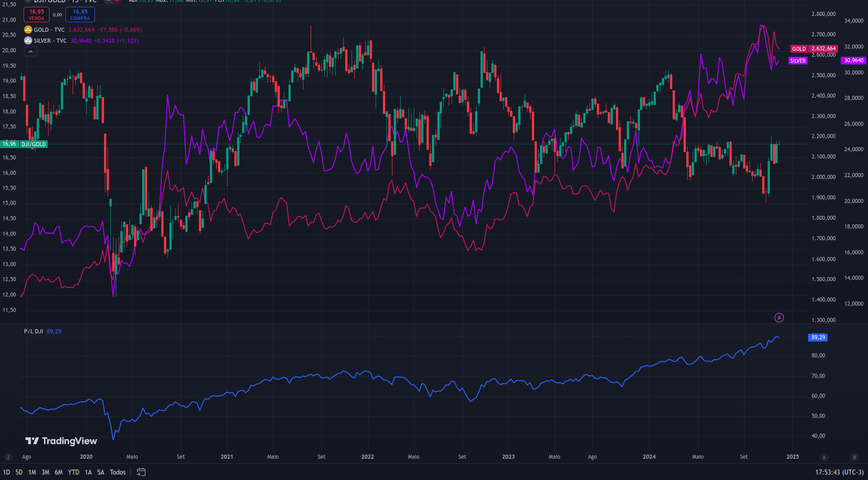Open the go-to-date calendar icon
The width and height of the screenshot is (868, 480).
point(141,472)
